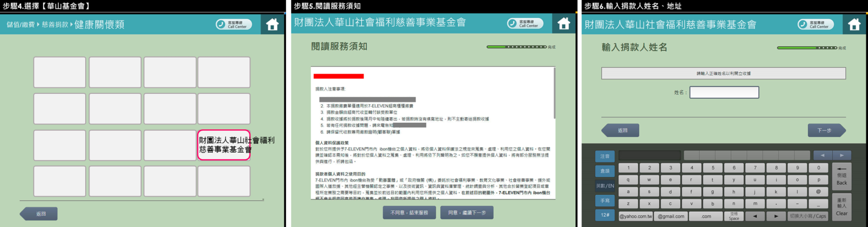868x227 pixels.
Task: Click progress bar in step 6 panel
Action: coord(807,48)
